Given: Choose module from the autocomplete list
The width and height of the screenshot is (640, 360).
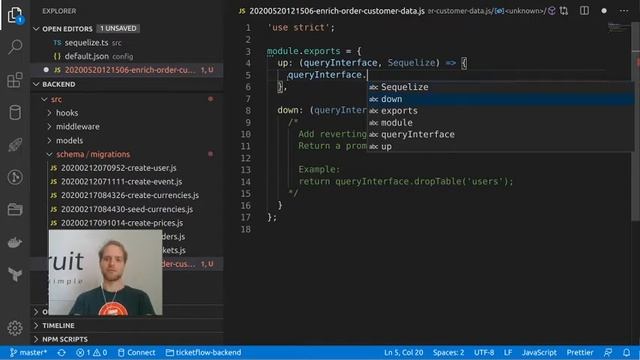Looking at the screenshot, I should (x=500, y=122).
